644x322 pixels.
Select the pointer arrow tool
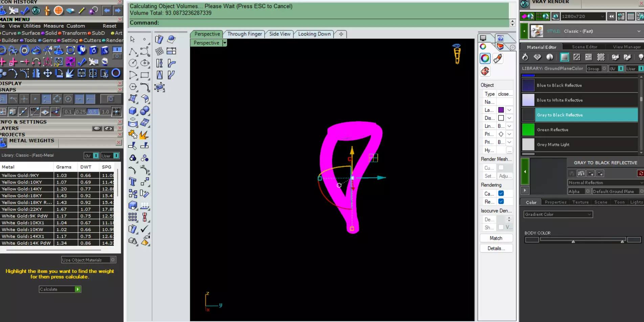point(133,39)
